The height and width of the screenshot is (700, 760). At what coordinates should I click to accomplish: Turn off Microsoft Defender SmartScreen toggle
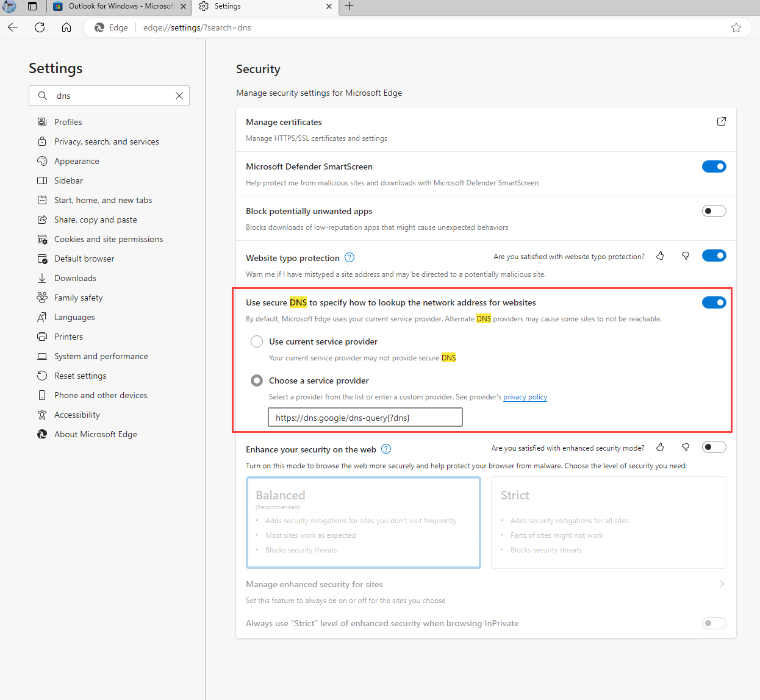[714, 166]
